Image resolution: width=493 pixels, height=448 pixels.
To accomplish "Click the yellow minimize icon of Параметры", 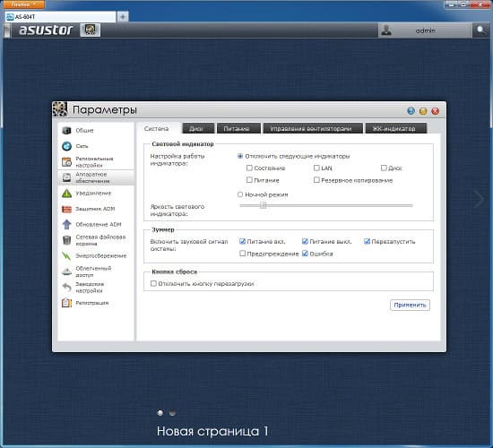I will point(423,111).
